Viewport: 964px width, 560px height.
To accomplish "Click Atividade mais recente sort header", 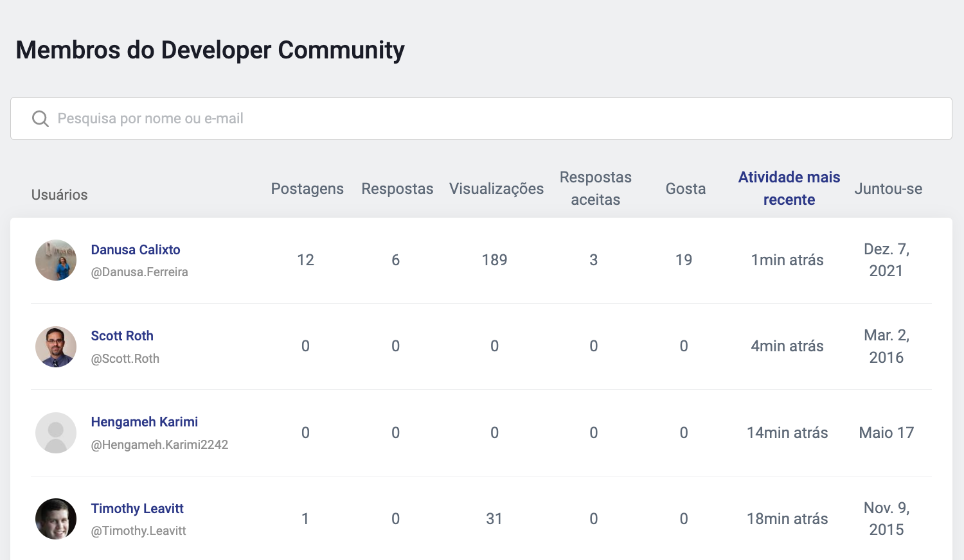I will [x=789, y=188].
